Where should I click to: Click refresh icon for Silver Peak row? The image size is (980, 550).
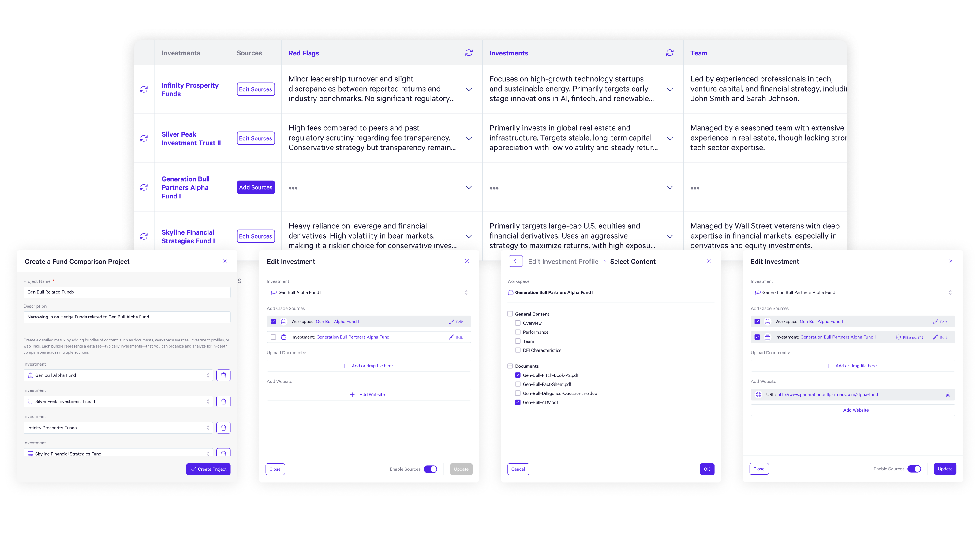click(x=144, y=138)
